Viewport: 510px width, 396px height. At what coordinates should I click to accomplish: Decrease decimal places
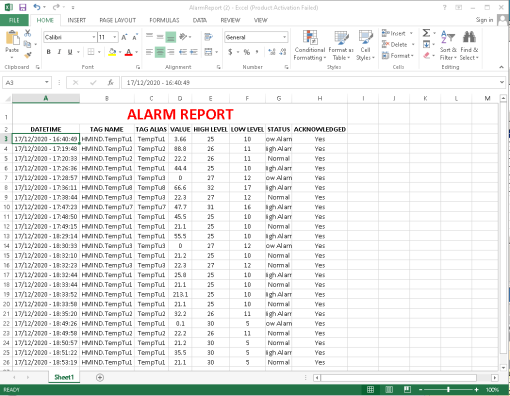click(283, 52)
